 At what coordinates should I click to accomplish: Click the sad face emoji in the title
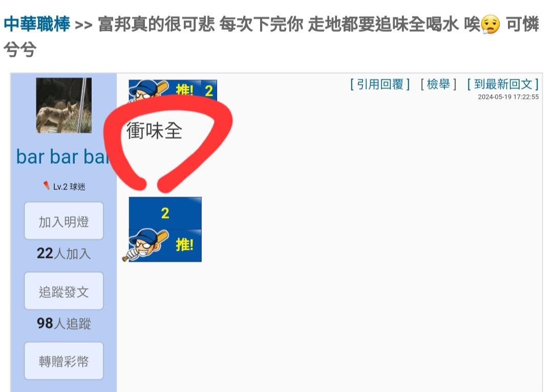pyautogui.click(x=491, y=25)
